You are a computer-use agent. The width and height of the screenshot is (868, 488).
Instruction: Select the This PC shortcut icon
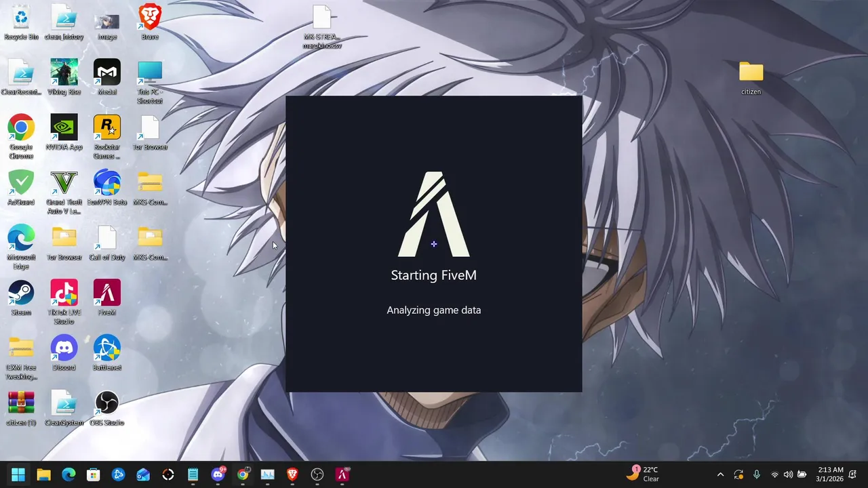point(150,82)
